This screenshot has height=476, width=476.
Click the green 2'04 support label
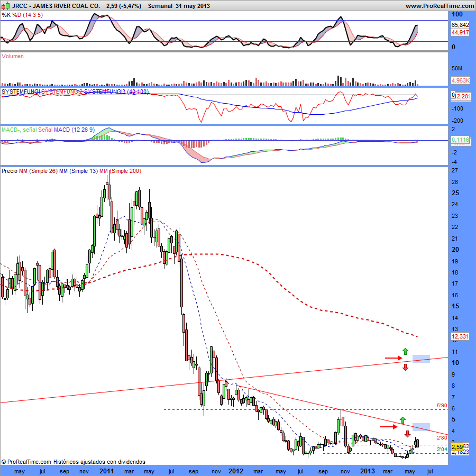[442, 449]
